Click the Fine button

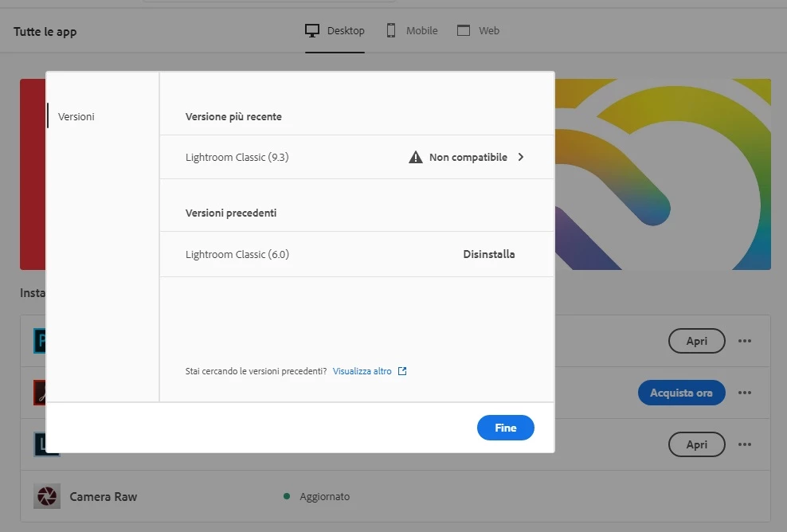point(506,428)
